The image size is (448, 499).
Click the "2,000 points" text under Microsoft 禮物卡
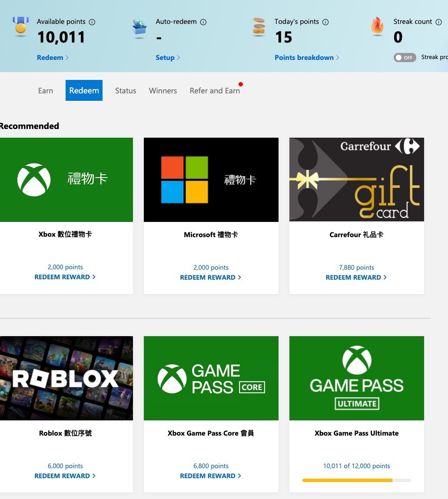point(211,268)
